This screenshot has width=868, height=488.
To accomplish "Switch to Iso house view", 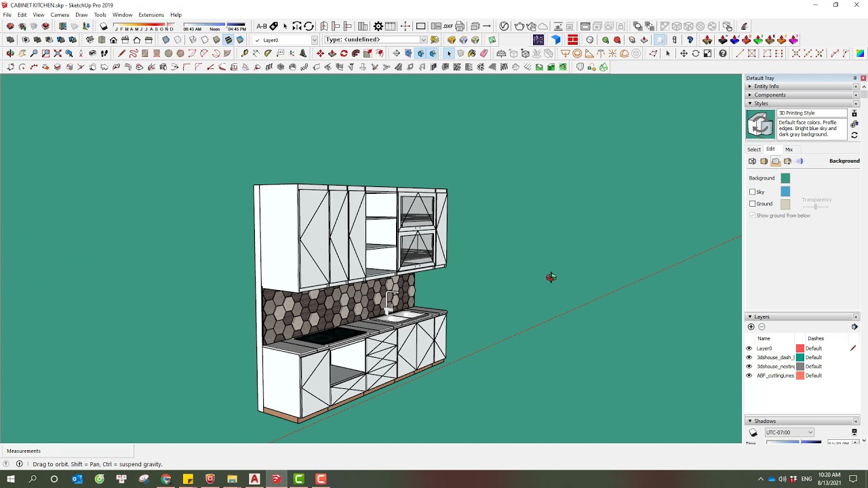I will coord(90,40).
